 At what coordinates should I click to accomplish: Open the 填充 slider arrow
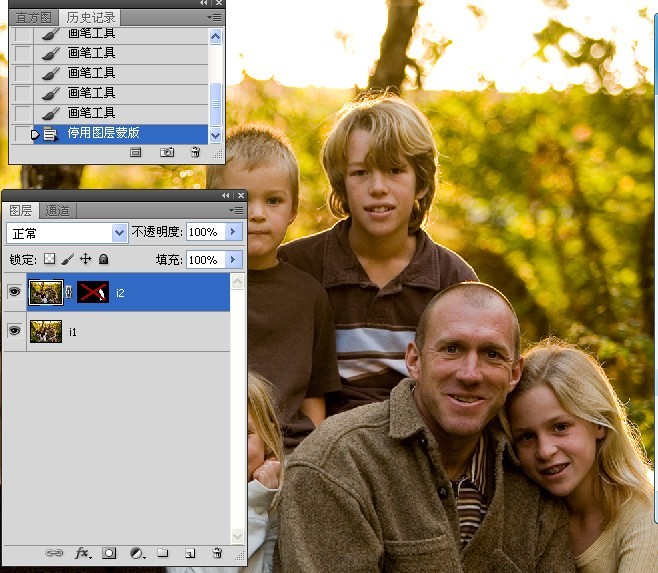pos(234,260)
